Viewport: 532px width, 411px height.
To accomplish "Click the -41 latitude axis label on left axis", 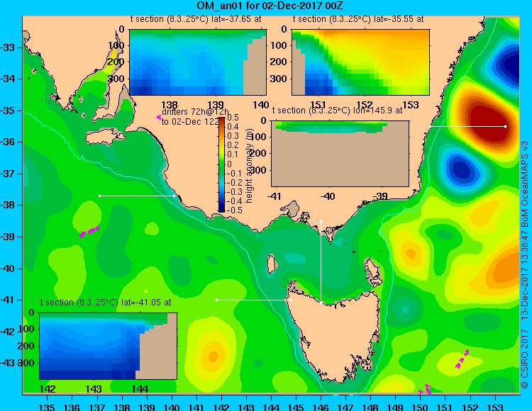I will pos(8,300).
